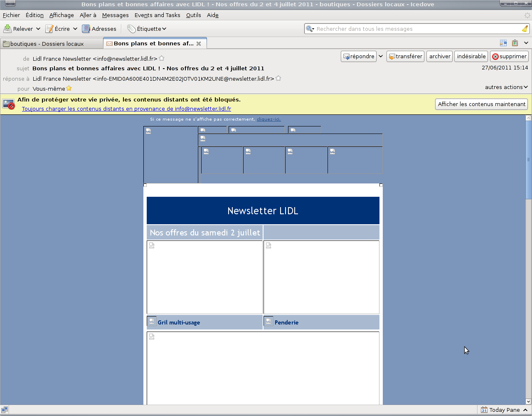
Task: Click Afficher les contenus maintenant
Action: (x=482, y=104)
